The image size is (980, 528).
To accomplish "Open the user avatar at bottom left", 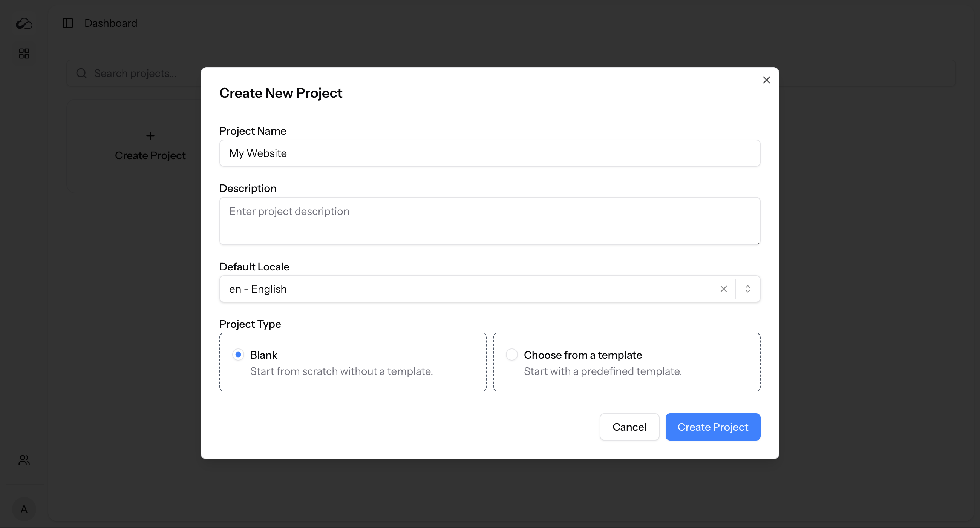I will [24, 509].
